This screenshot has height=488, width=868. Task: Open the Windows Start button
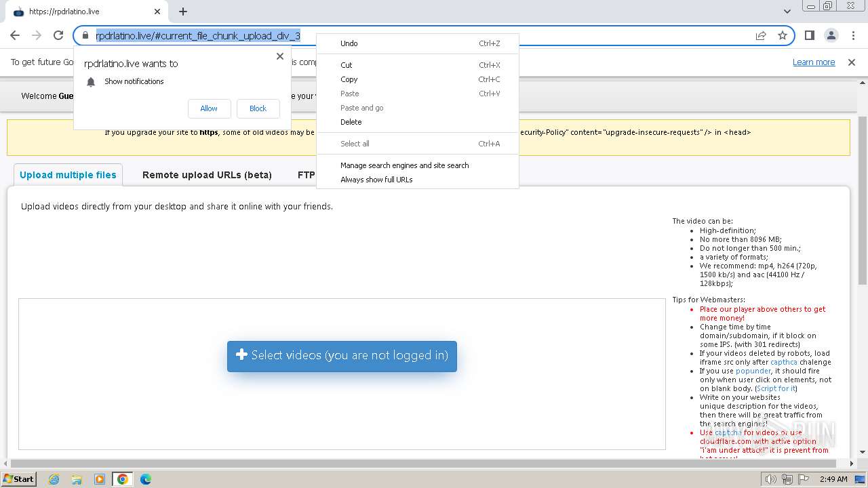click(18, 479)
